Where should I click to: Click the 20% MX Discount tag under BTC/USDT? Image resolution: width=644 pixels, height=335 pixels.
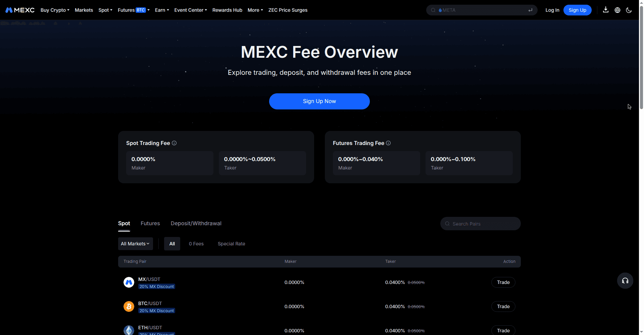point(157,311)
